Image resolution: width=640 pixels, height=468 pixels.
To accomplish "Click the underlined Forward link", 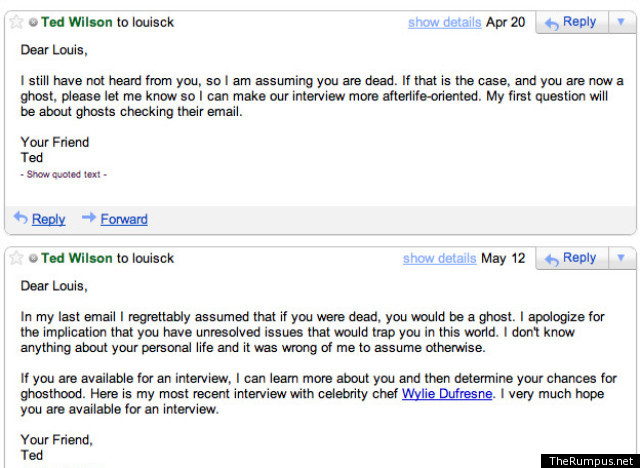I will click(124, 219).
